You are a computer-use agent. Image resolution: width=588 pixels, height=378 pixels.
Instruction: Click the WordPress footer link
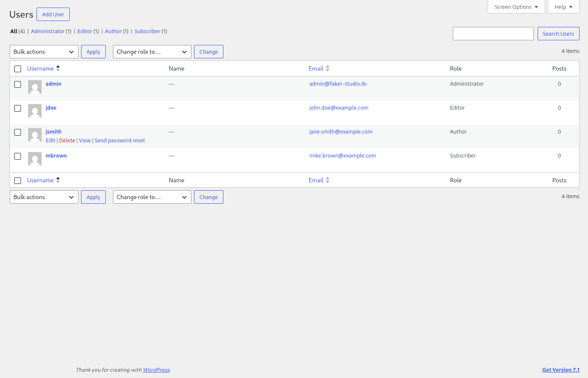click(x=156, y=370)
